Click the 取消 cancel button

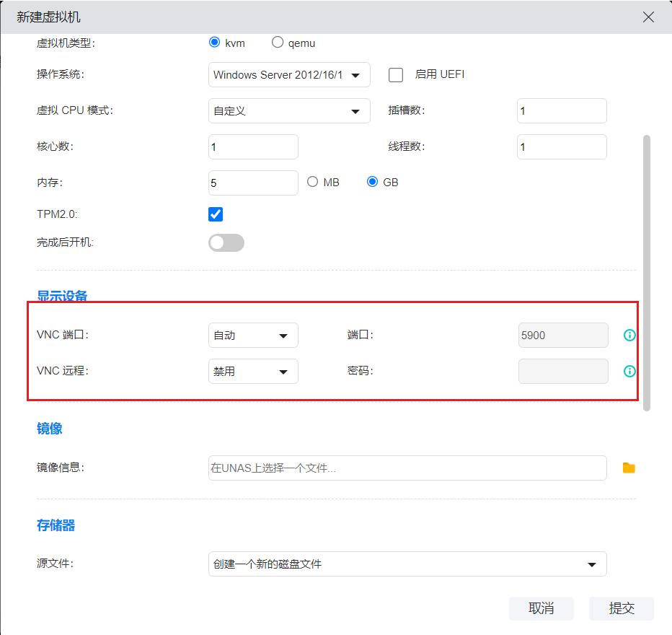[x=541, y=608]
